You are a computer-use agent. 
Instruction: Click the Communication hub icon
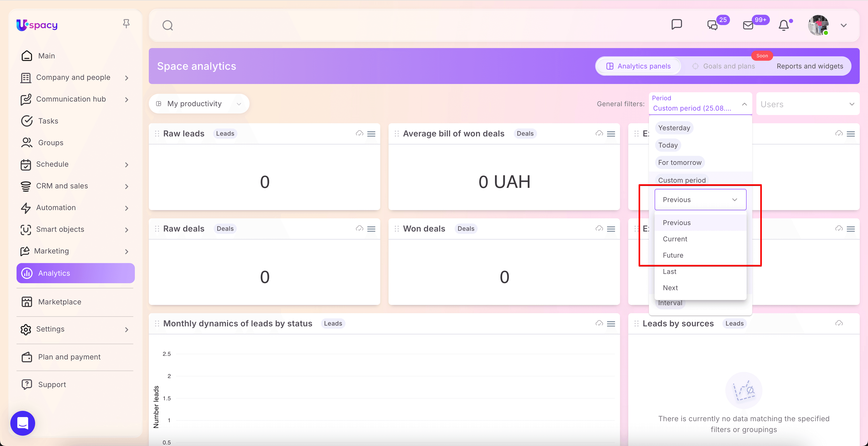(26, 99)
